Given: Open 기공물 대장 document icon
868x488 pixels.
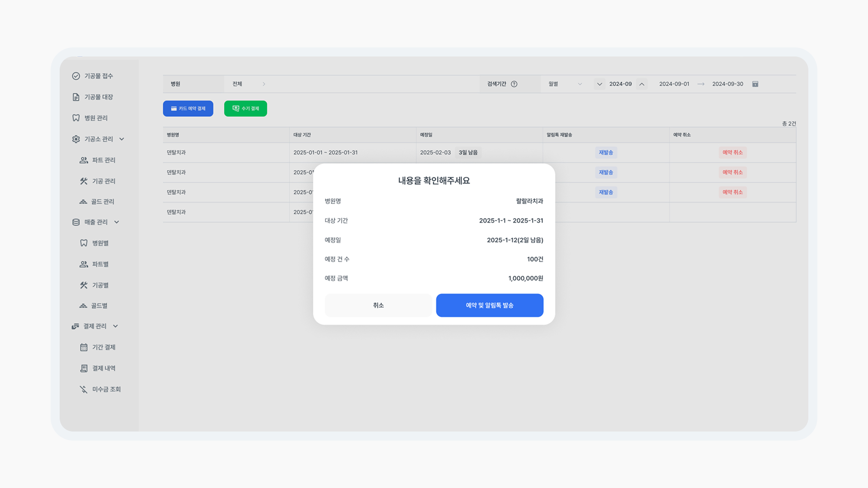Looking at the screenshot, I should [76, 97].
